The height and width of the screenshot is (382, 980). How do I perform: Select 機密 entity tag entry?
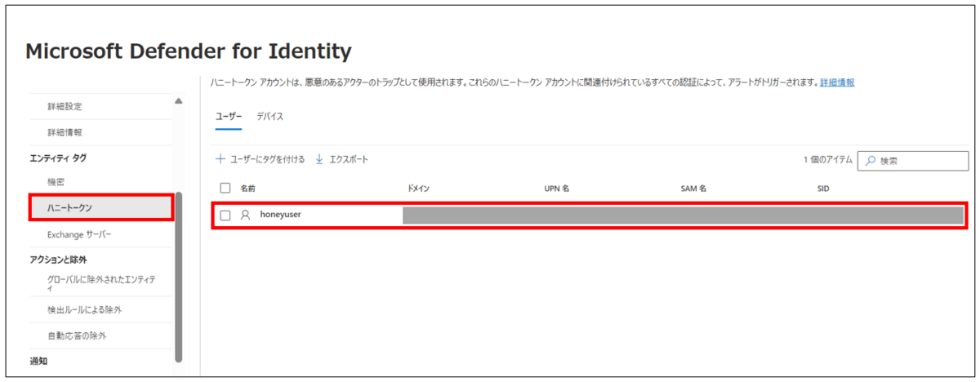tap(56, 180)
